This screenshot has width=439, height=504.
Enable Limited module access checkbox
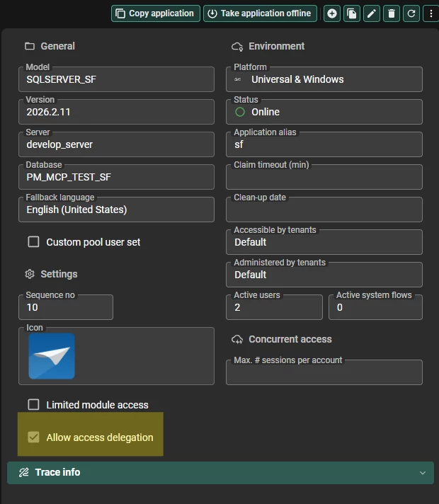33,404
